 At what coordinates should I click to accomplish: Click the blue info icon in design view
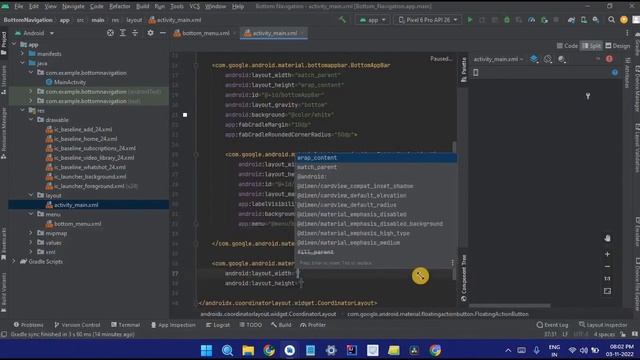pos(615,73)
